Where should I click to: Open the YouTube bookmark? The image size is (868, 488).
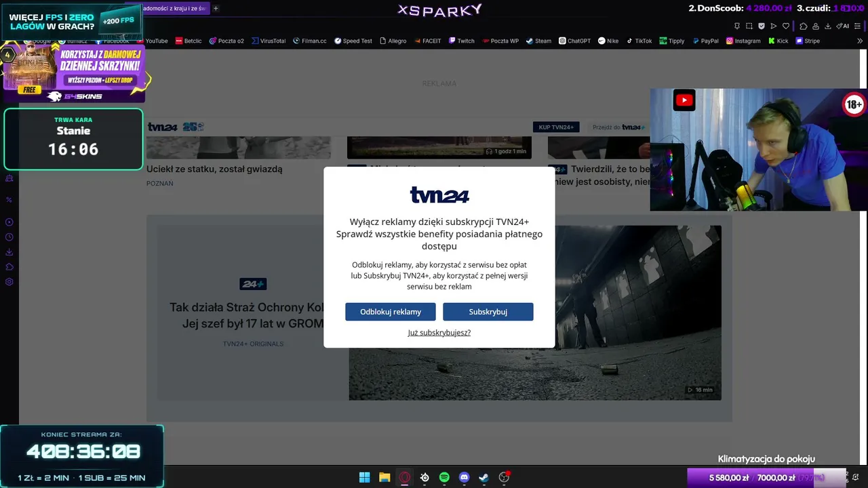[x=153, y=41]
